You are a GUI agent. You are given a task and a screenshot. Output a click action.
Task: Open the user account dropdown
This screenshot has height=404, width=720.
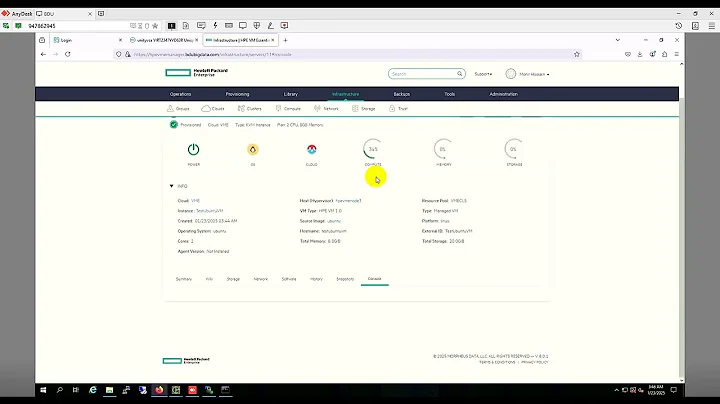[x=528, y=74]
